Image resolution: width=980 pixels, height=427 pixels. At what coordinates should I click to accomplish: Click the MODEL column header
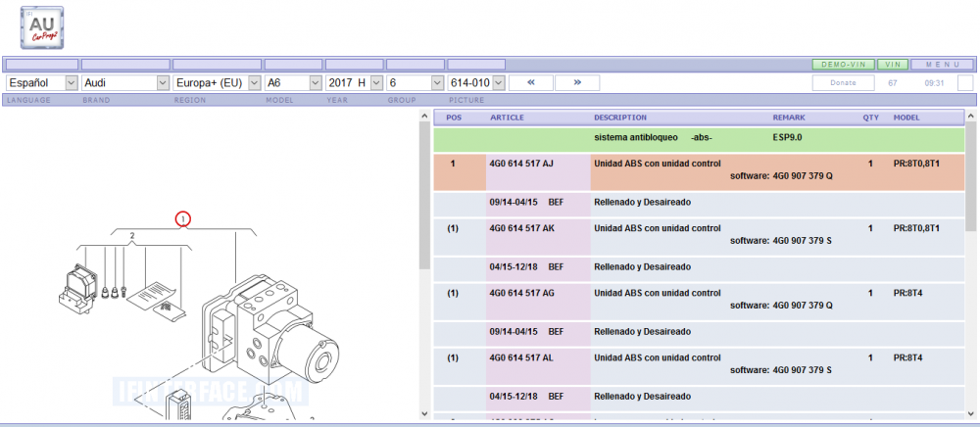906,118
